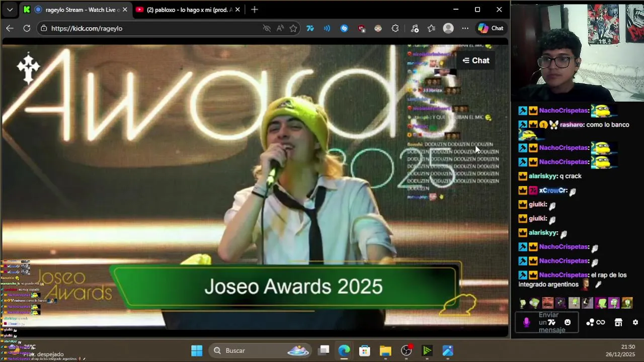Open the Extensions puzzle menu
The image size is (644, 362).
coord(395,28)
